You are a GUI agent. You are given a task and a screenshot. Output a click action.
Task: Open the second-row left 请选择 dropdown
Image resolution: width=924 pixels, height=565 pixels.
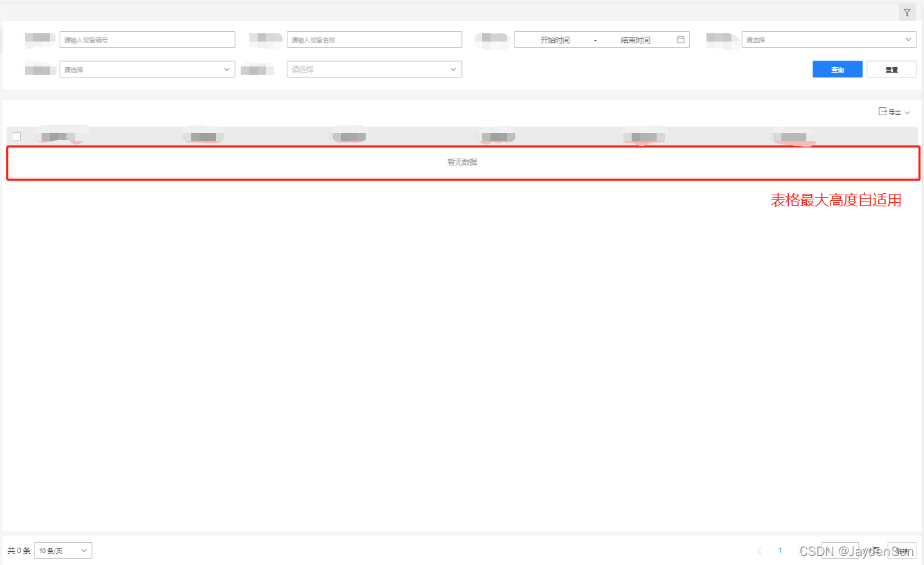[147, 69]
